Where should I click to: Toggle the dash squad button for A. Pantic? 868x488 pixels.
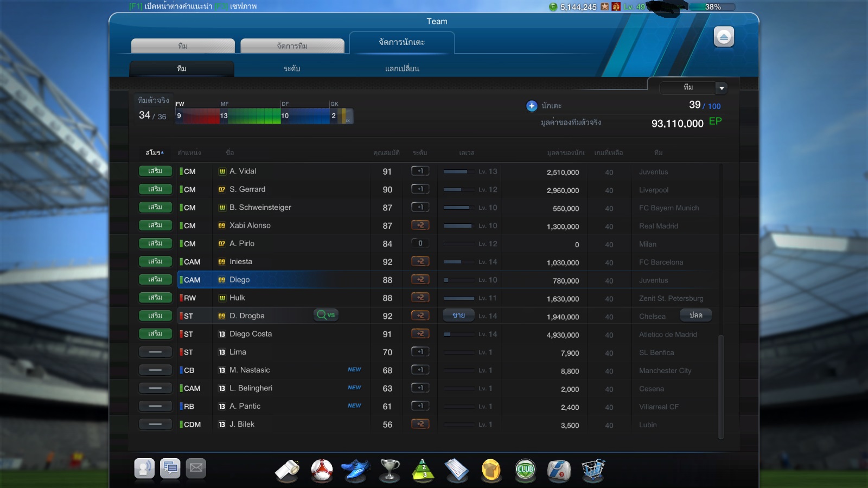pos(155,406)
